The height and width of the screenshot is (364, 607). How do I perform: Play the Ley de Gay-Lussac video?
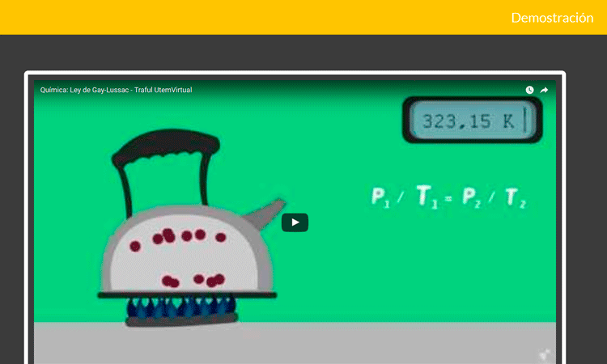click(295, 222)
